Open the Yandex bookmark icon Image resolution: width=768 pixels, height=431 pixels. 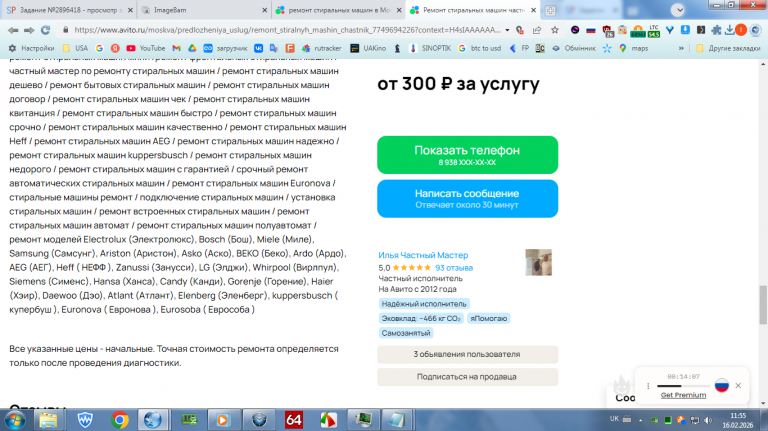(x=115, y=48)
